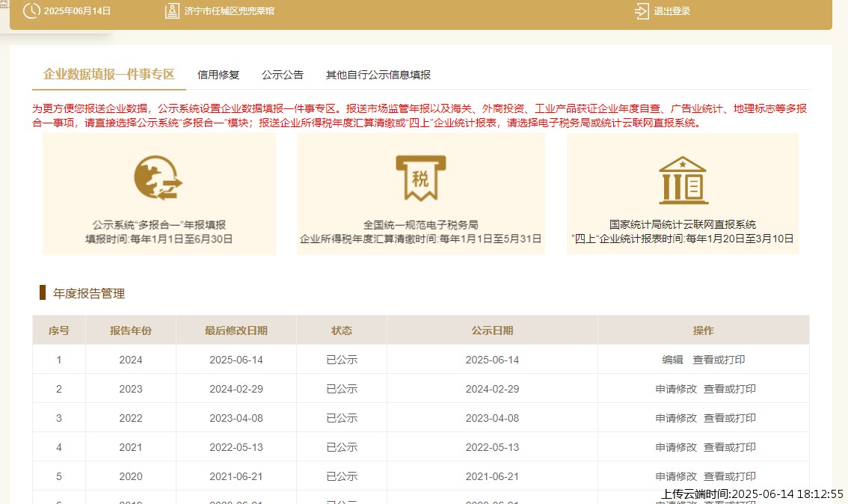
Task: Click report year cell 2021
Action: pyautogui.click(x=131, y=447)
